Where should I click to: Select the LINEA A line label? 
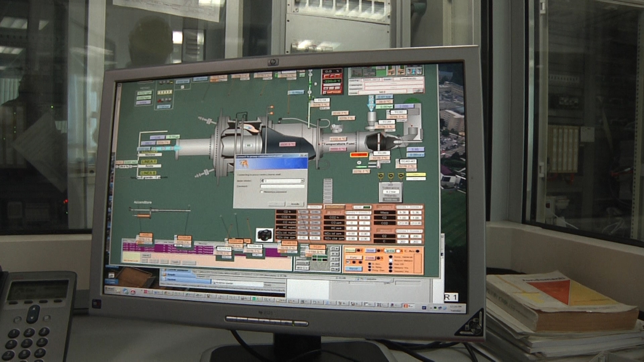coord(149,162)
